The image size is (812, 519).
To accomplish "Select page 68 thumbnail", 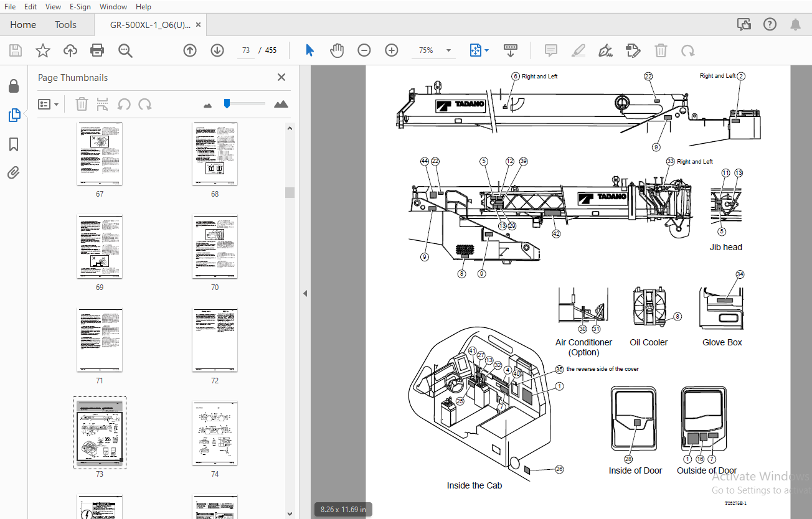I will coord(215,154).
